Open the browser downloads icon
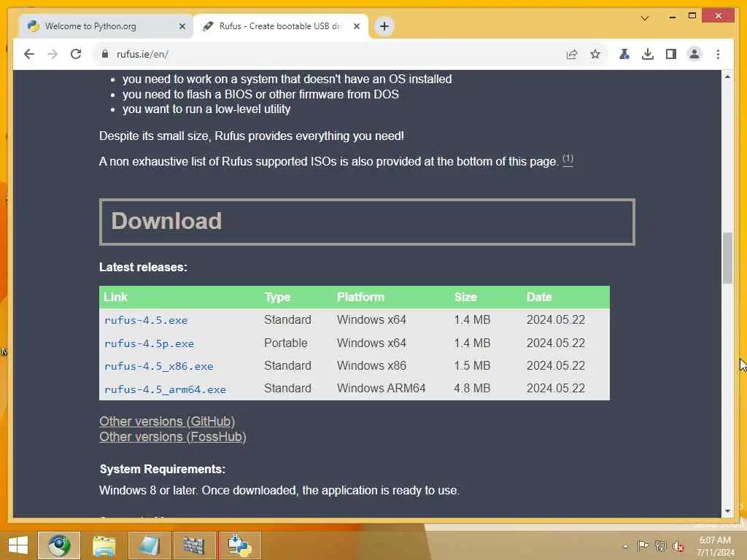This screenshot has width=747, height=560. click(x=648, y=54)
